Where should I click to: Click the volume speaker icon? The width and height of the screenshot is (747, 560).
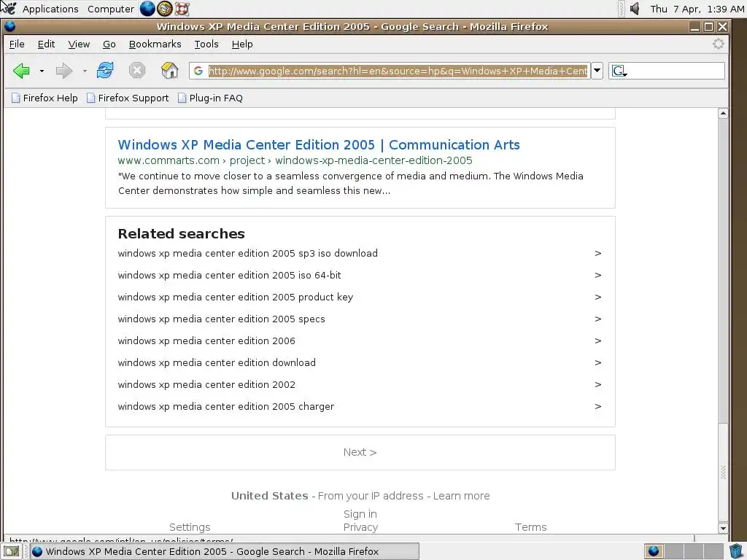point(635,9)
